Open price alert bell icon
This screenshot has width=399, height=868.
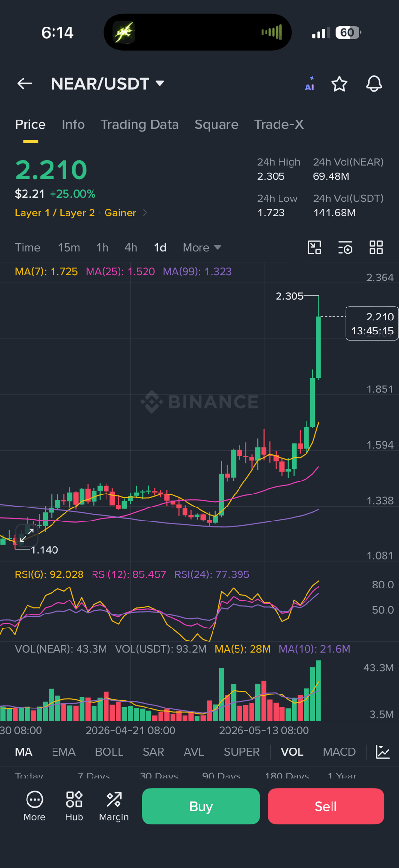[x=374, y=84]
